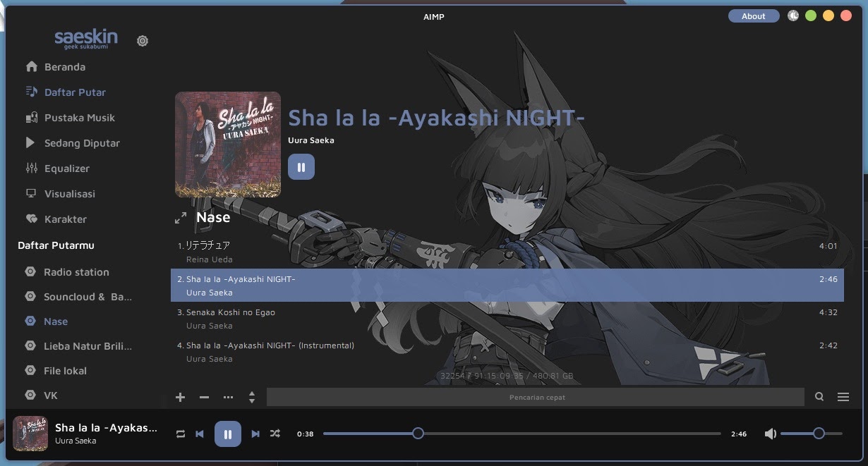The image size is (868, 466).
Task: Pause using the bottom bar pause button
Action: coord(228,434)
